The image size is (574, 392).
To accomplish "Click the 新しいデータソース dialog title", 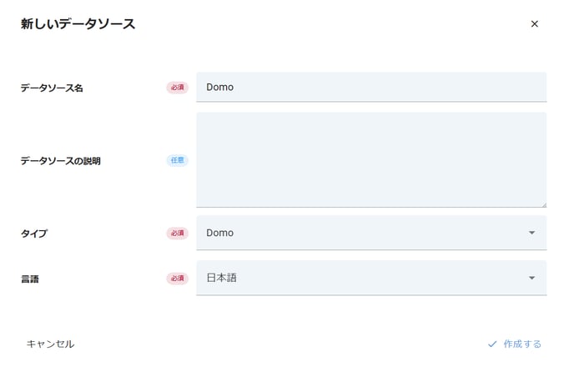I will pos(78,24).
